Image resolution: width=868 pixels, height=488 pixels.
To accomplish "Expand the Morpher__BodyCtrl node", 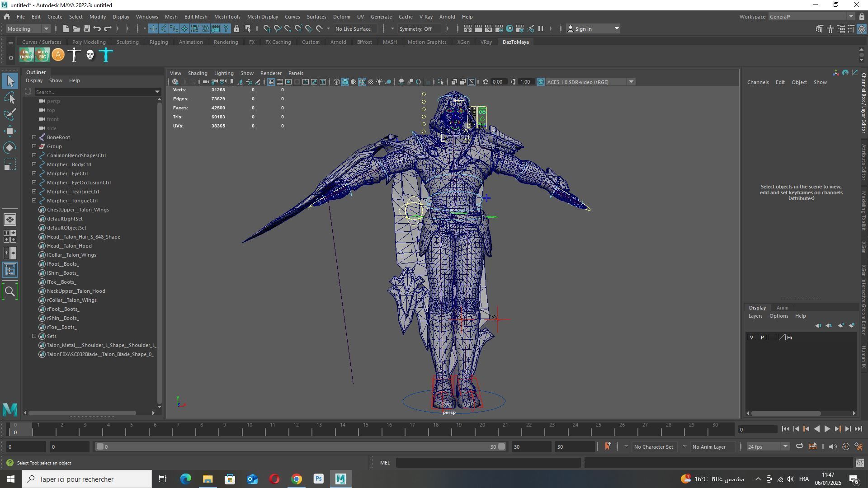I will (x=34, y=164).
